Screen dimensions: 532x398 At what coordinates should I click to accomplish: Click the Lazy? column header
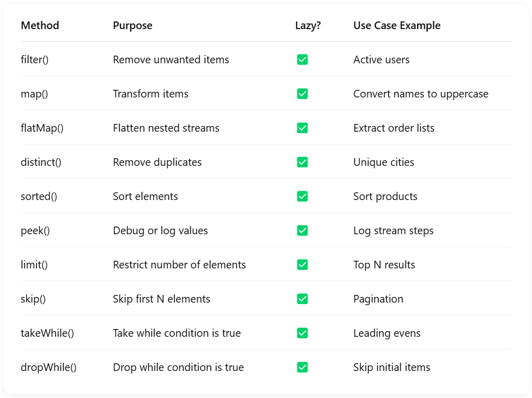[x=308, y=26]
